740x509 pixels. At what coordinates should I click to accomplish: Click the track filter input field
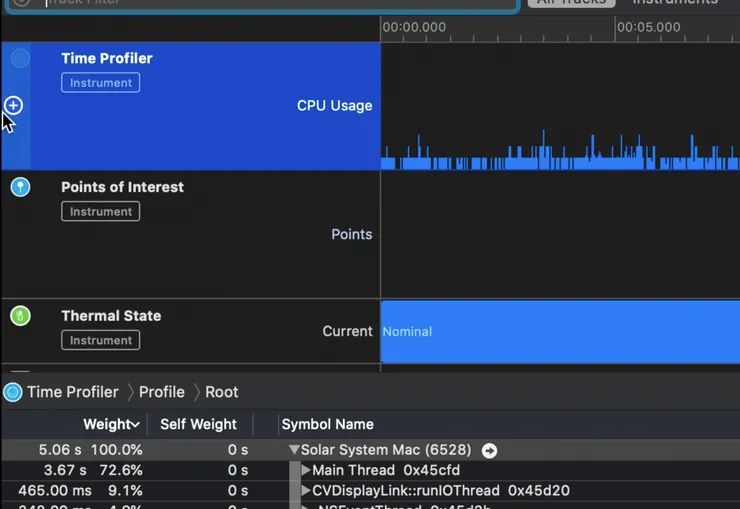280,3
